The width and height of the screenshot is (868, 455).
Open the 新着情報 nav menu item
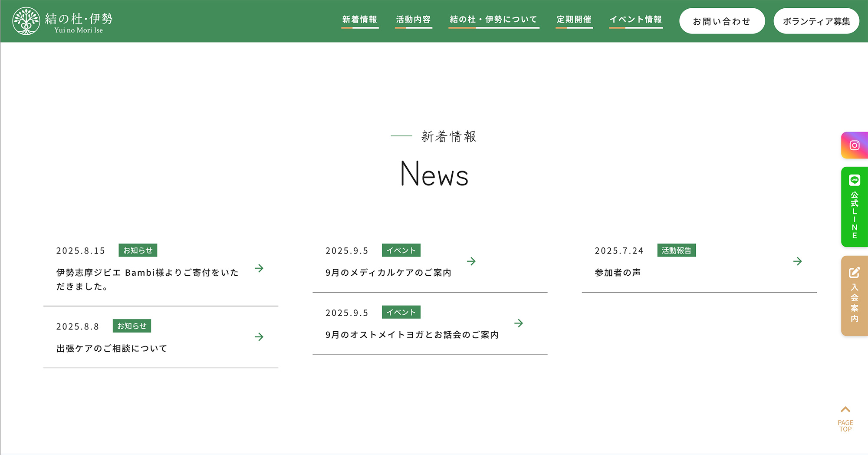click(360, 20)
